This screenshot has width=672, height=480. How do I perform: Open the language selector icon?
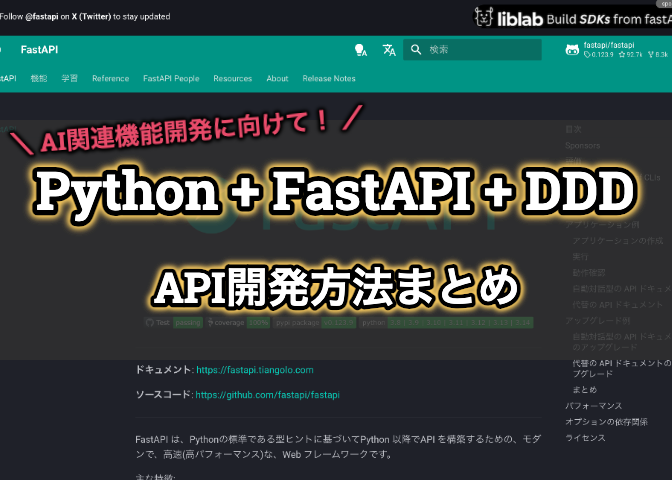coord(389,49)
